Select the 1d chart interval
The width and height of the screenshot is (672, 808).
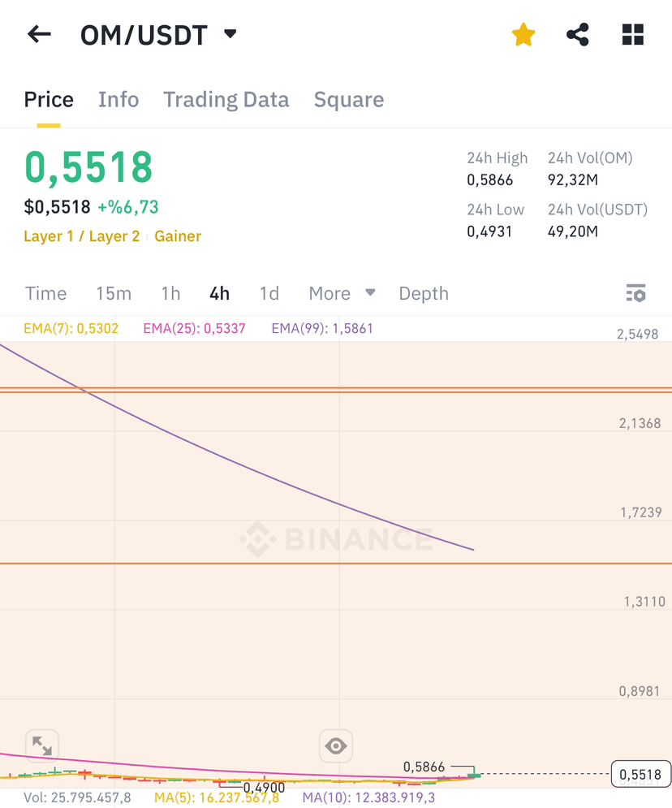[269, 293]
